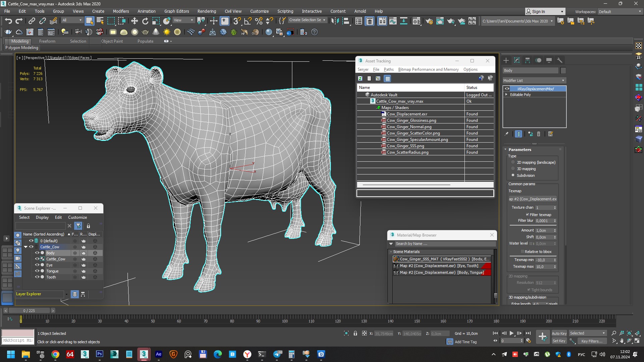Viewport: 644px width, 362px height.
Task: Select the 2D mapping (landscape) radio
Action: pos(513,162)
